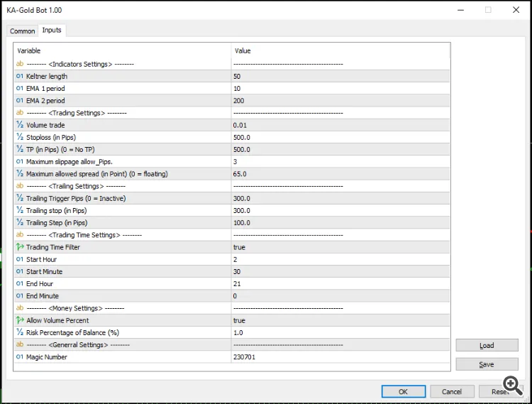Image resolution: width=532 pixels, height=404 pixels.
Task: Switch to the Common tab
Action: click(x=22, y=31)
